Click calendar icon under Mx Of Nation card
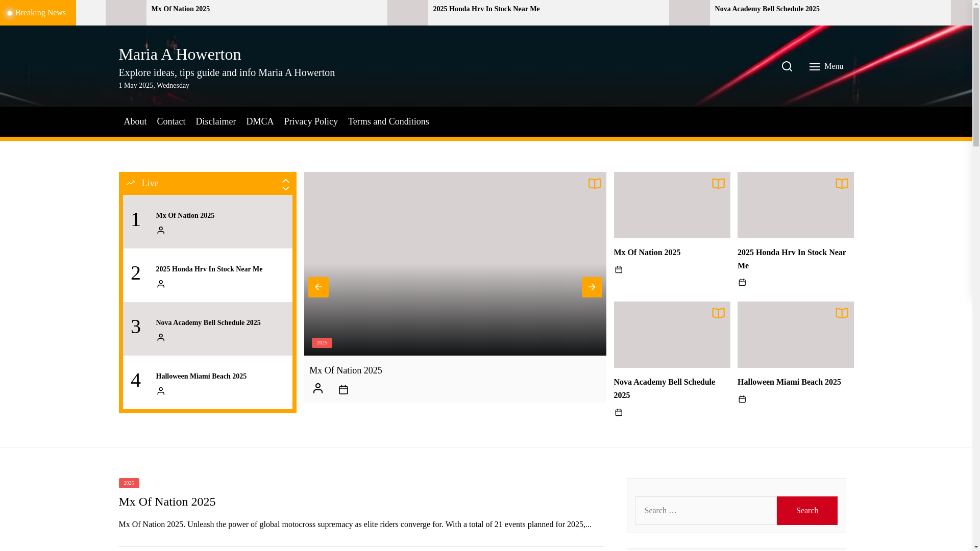 coord(619,269)
